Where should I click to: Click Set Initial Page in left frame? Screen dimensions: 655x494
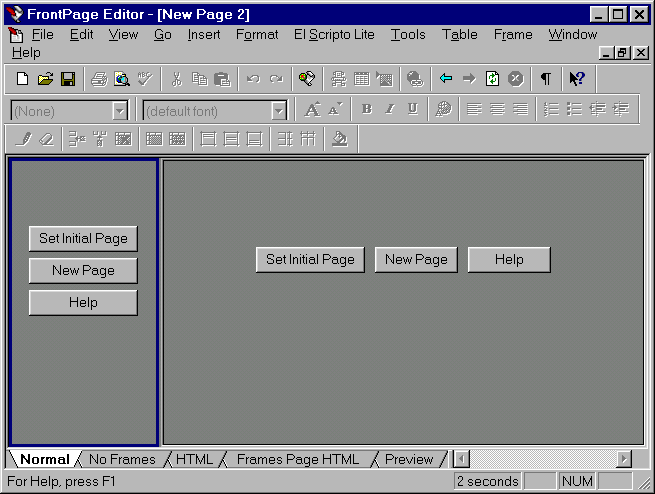[83, 239]
